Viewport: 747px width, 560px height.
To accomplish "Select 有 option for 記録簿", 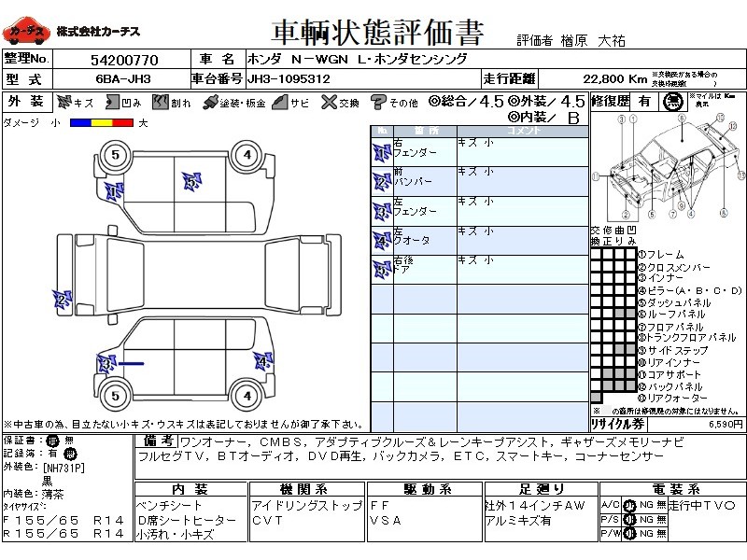I will 52,454.
